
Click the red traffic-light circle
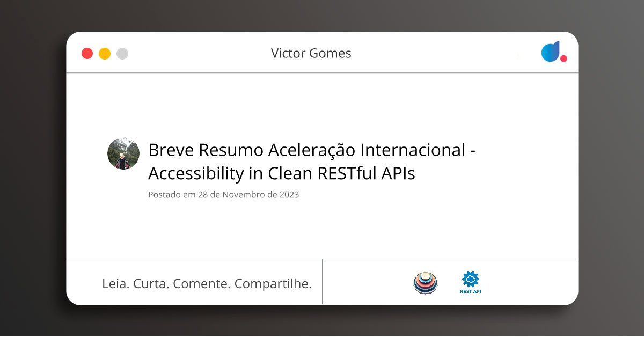coord(87,53)
